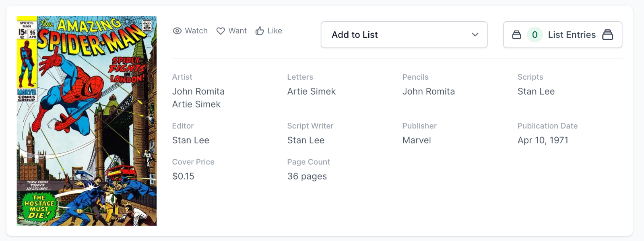Open the Marvel publisher link
Viewport: 644px width, 241px height.
(x=417, y=140)
